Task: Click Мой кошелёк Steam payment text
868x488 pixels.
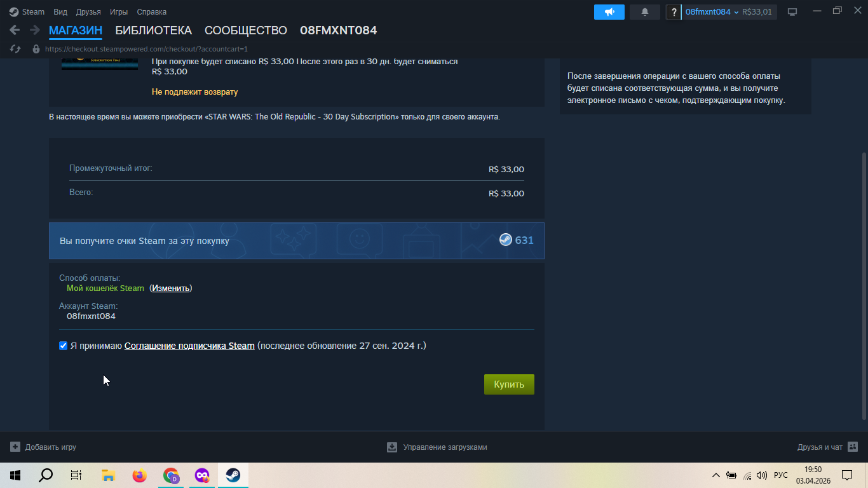Action: point(105,288)
